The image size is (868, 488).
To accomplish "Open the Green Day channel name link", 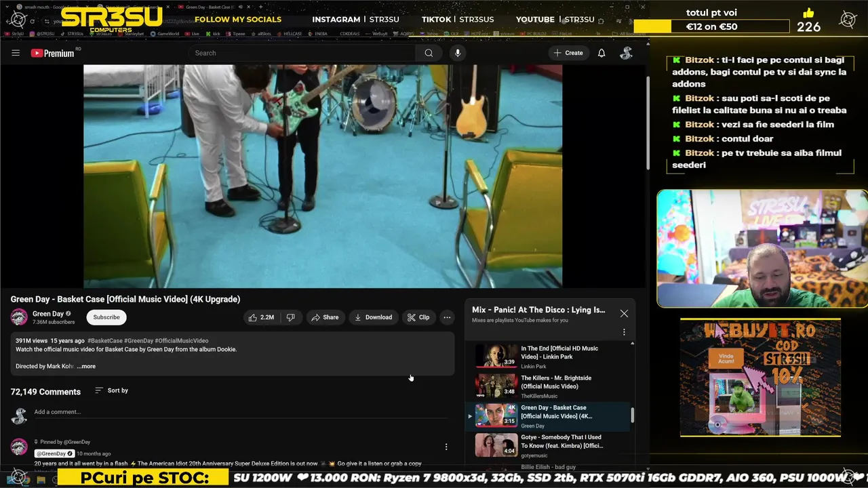I will [x=47, y=314].
